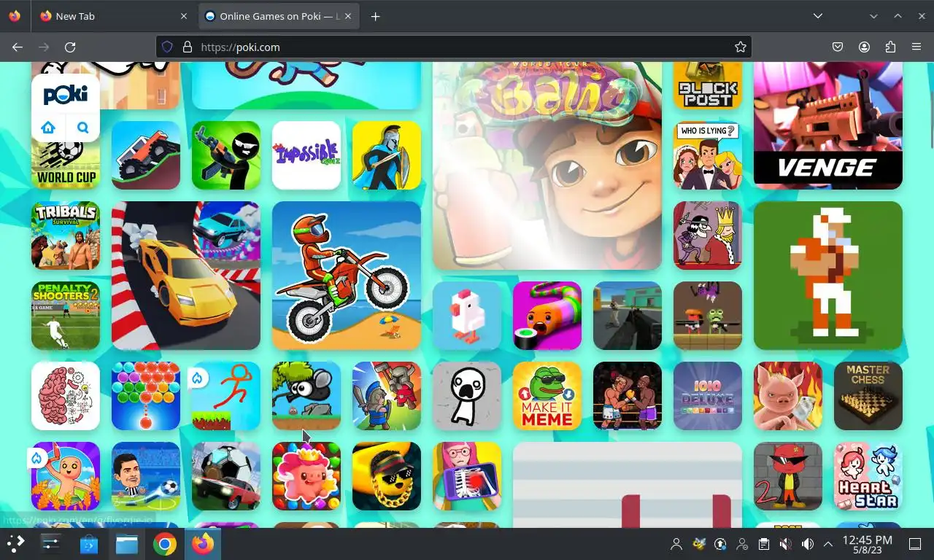Open the pig with fire game tile
934x560 pixels.
point(788,396)
